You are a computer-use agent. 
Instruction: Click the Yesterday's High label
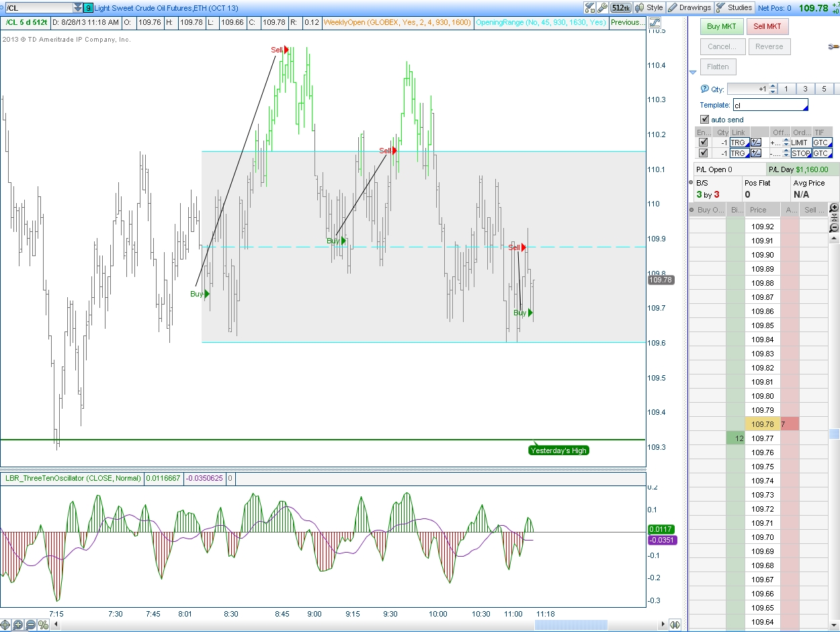pyautogui.click(x=558, y=450)
